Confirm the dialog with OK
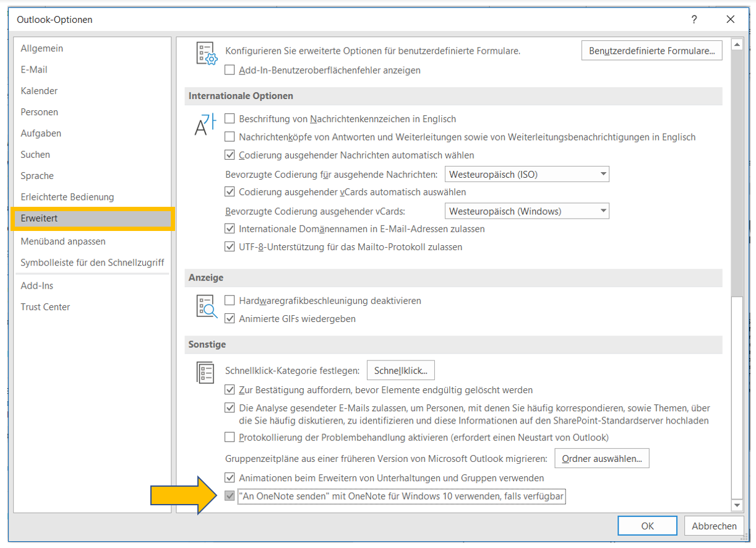The height and width of the screenshot is (548, 756). (648, 526)
